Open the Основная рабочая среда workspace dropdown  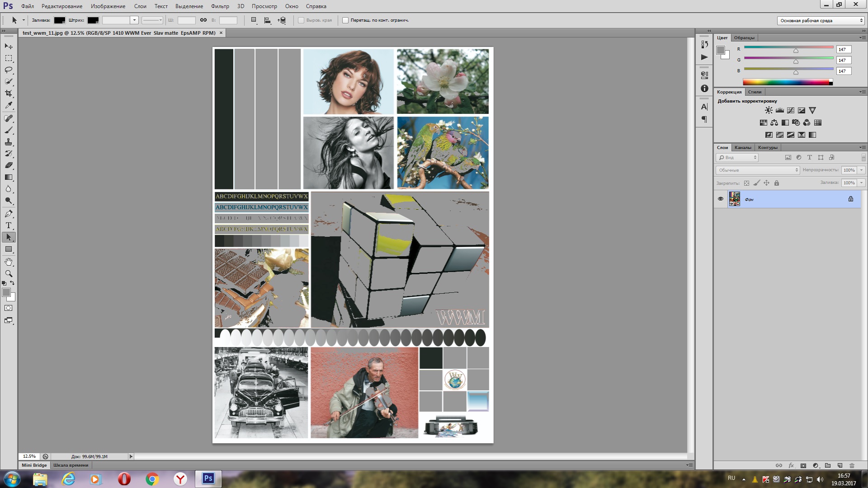pos(821,20)
